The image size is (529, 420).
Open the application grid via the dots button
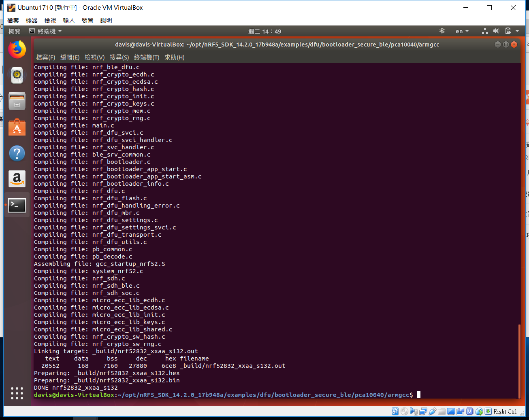click(x=17, y=393)
